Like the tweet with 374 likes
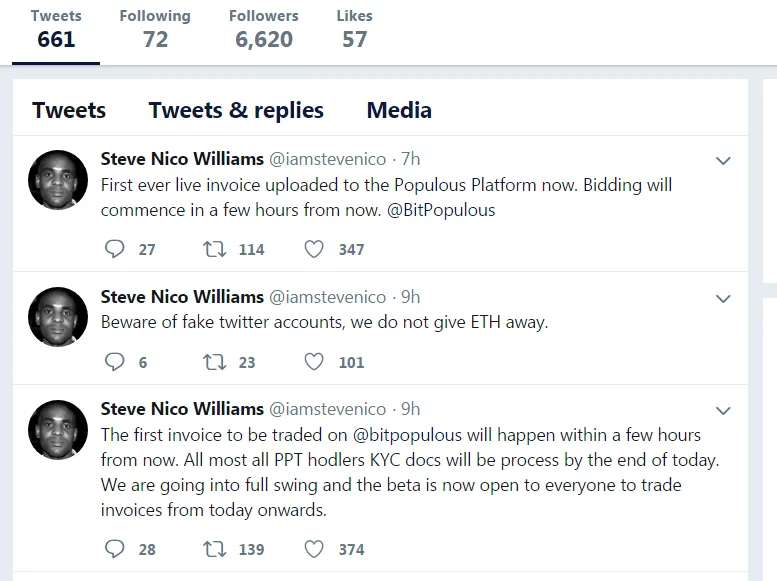 point(314,549)
